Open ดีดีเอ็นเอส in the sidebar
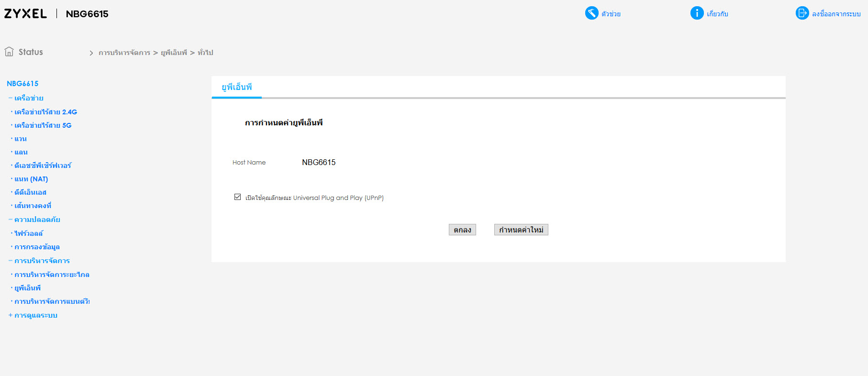 tap(30, 192)
